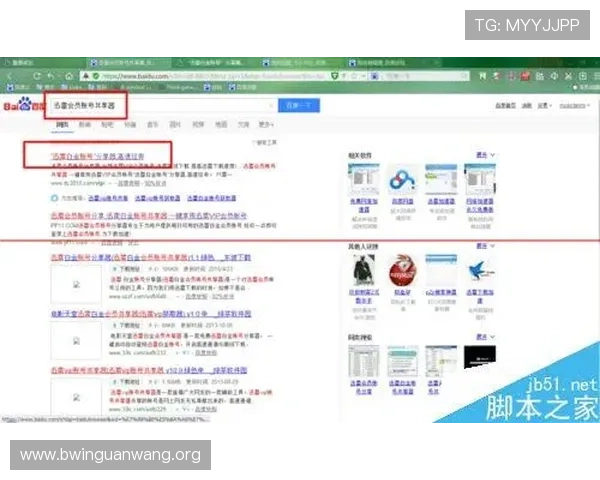Click 下载地址 in the fourth search result
The width and height of the screenshot is (600, 480).
click(127, 325)
